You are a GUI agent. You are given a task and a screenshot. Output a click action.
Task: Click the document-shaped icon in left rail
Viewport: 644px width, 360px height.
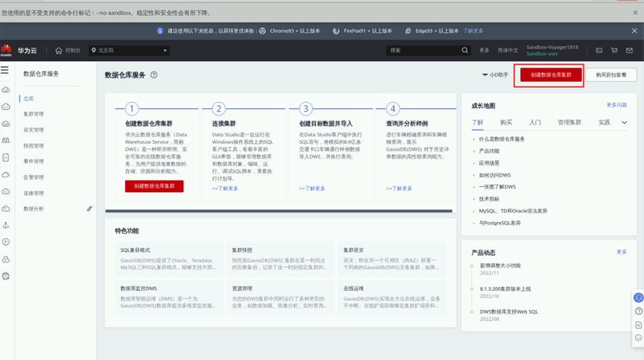tap(6, 157)
